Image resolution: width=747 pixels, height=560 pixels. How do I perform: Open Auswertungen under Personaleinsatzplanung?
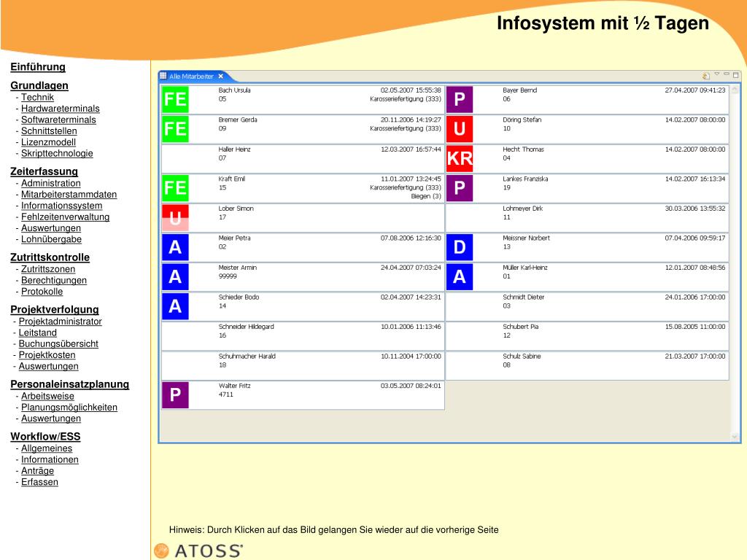[51, 419]
